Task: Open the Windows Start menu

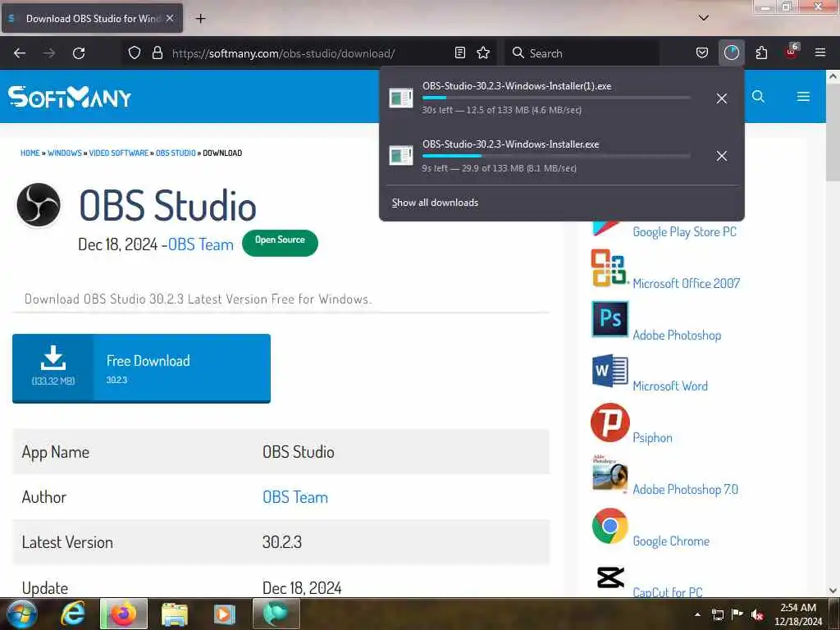Action: (21, 614)
